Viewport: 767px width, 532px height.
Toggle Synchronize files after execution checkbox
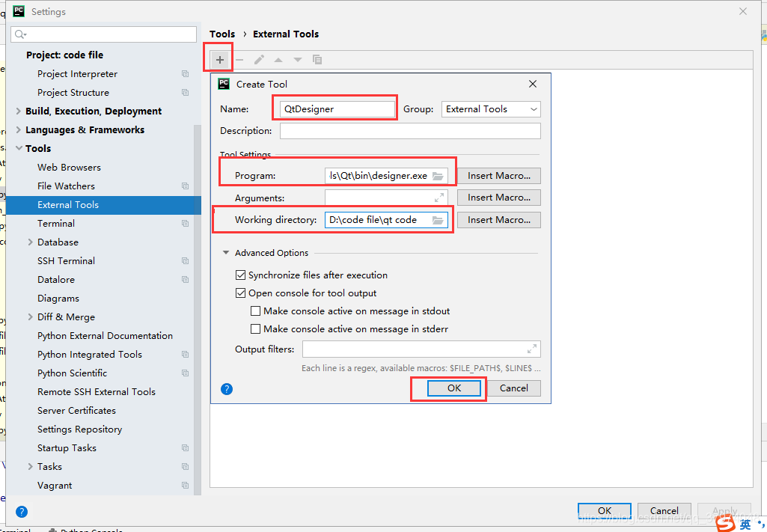tap(240, 275)
